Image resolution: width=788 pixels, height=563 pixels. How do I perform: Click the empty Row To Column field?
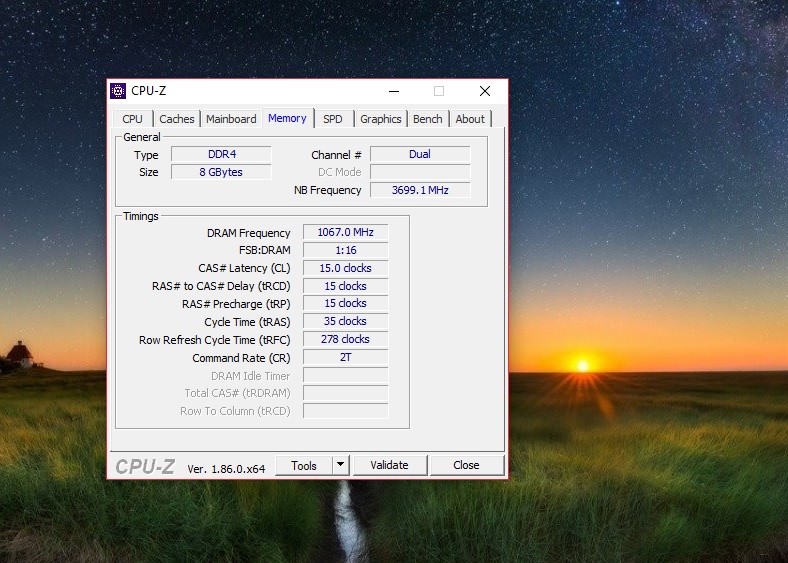[x=346, y=411]
